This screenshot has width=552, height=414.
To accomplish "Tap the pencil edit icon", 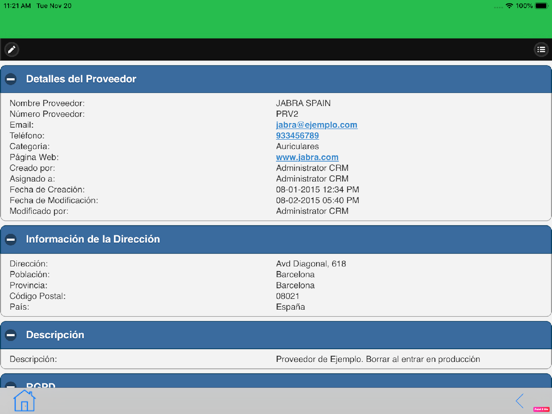I will [x=12, y=49].
